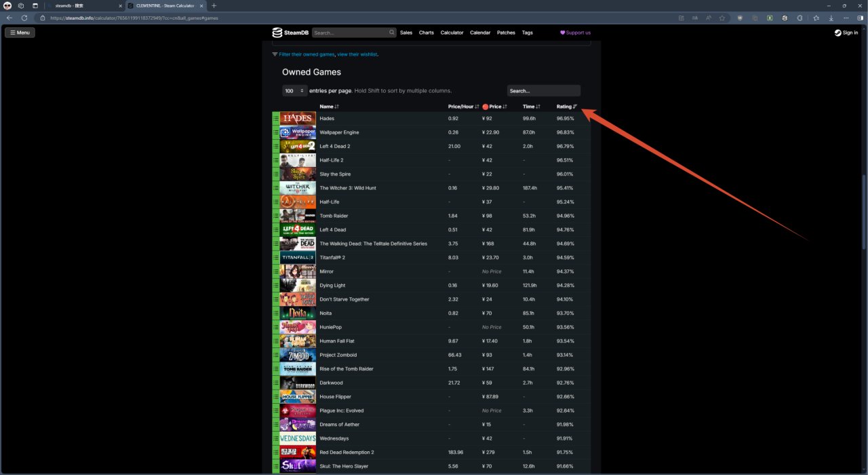This screenshot has height=475, width=868.
Task: Open the hamburger Menu button
Action: point(20,33)
